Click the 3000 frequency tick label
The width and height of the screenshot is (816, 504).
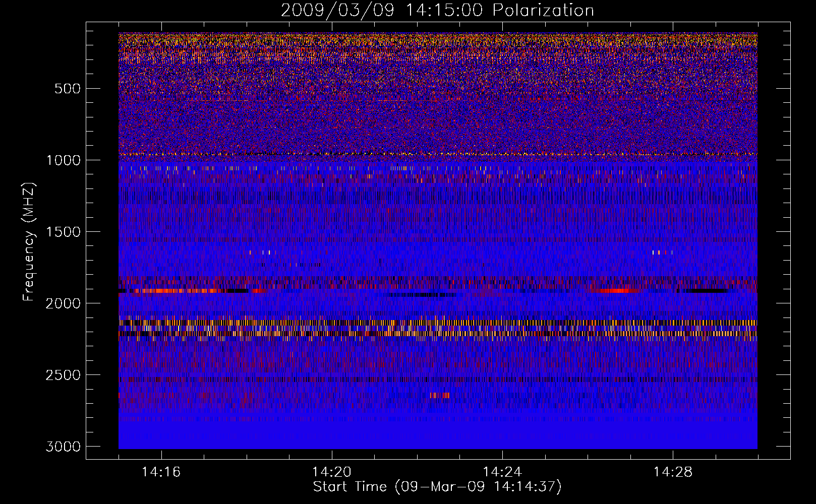(x=63, y=447)
